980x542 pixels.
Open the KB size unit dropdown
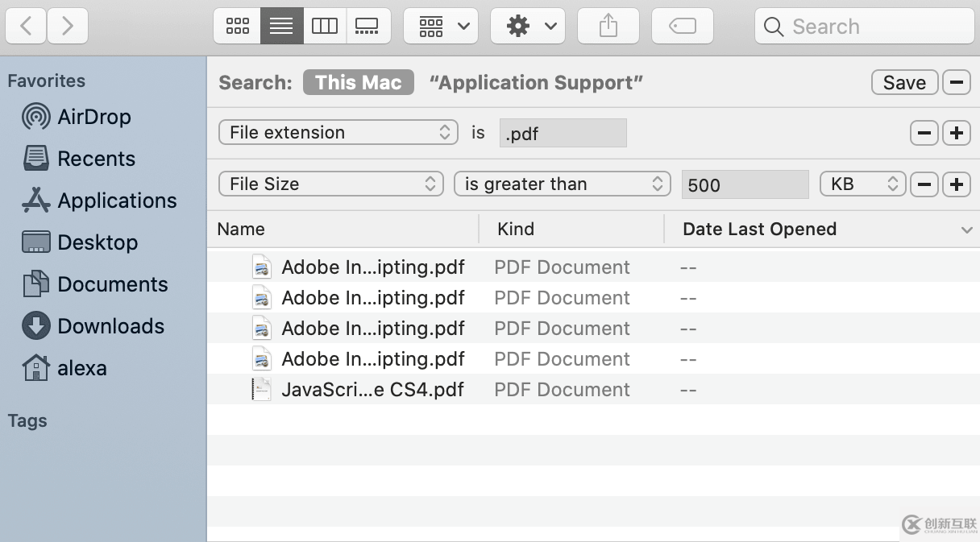click(x=862, y=184)
